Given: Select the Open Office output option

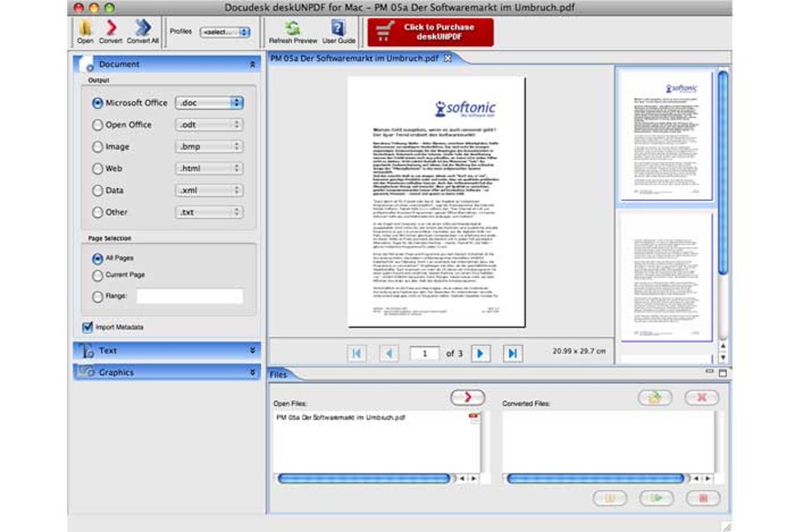Looking at the screenshot, I should [x=97, y=125].
